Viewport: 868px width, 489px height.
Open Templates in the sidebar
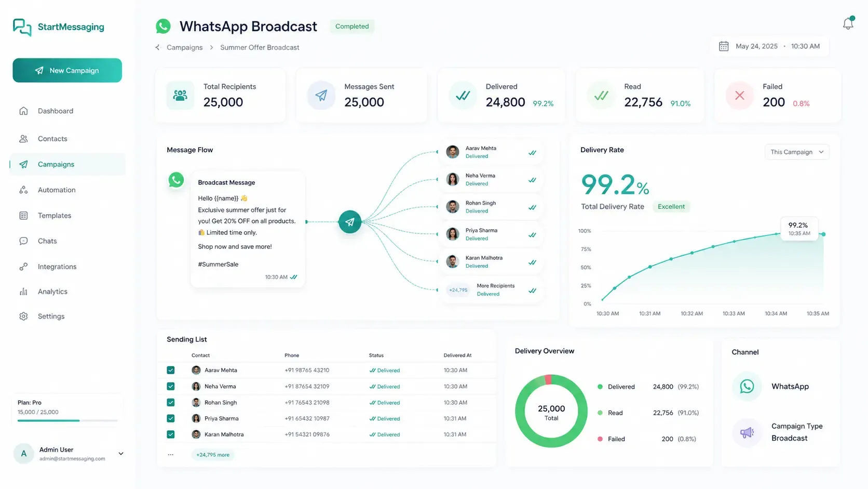click(x=67, y=215)
